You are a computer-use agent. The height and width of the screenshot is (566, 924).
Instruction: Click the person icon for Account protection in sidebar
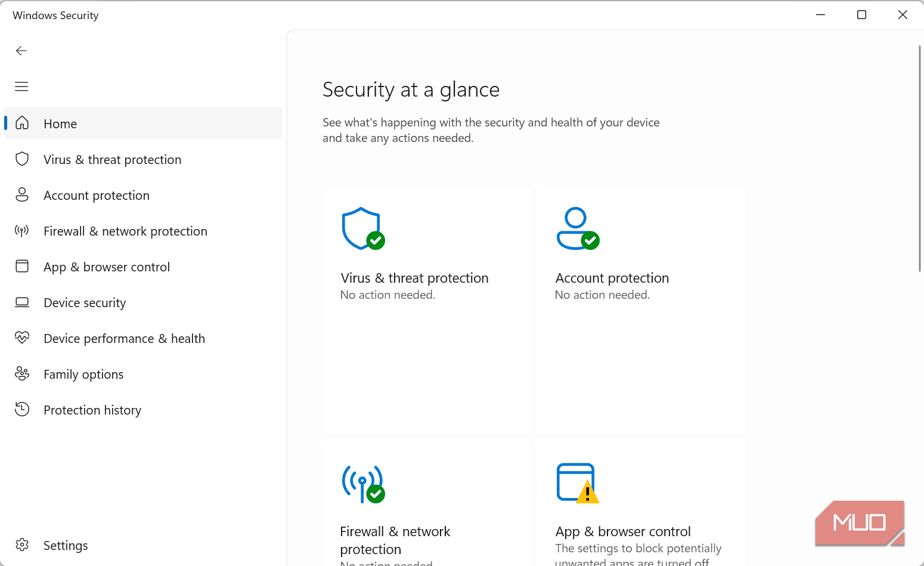click(x=22, y=194)
